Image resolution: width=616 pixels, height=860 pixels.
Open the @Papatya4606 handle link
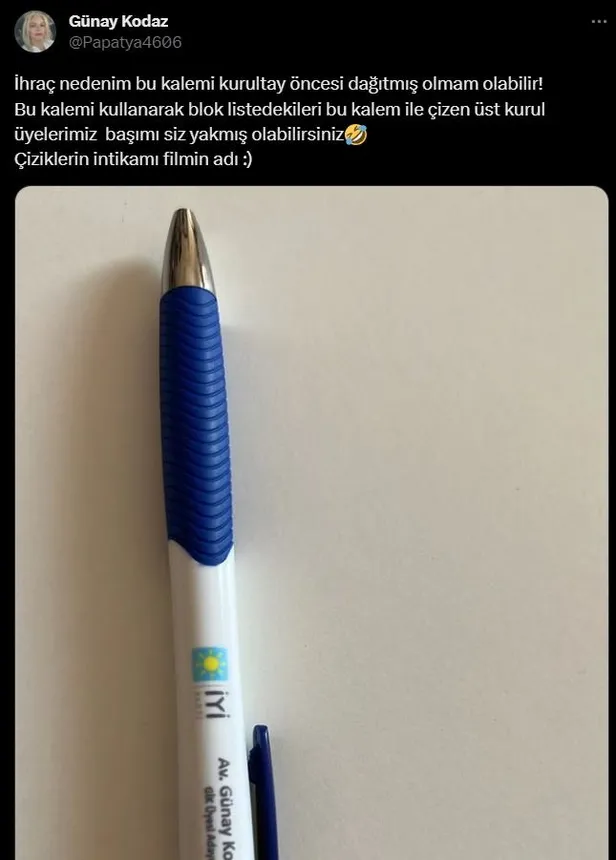pyautogui.click(x=125, y=42)
